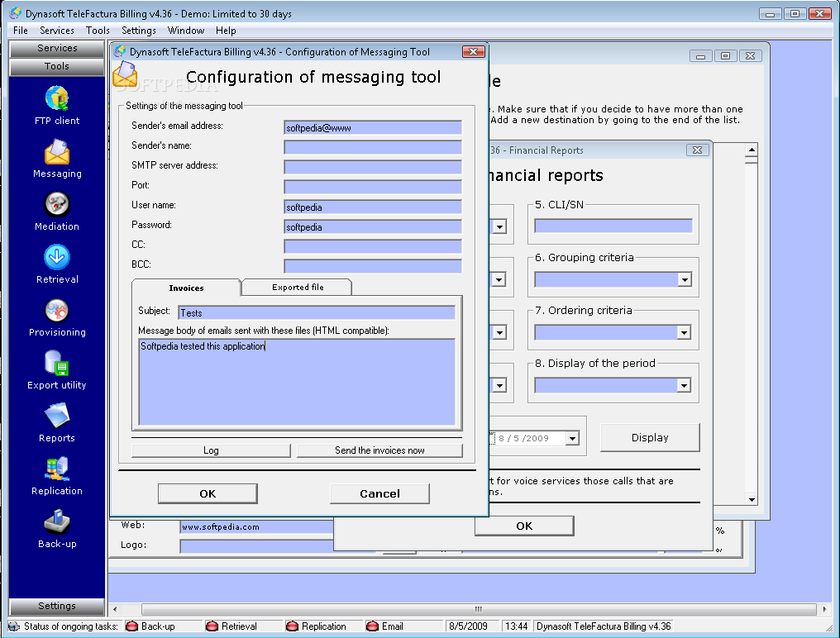840x638 pixels.
Task: Click the Log button
Action: 211,450
